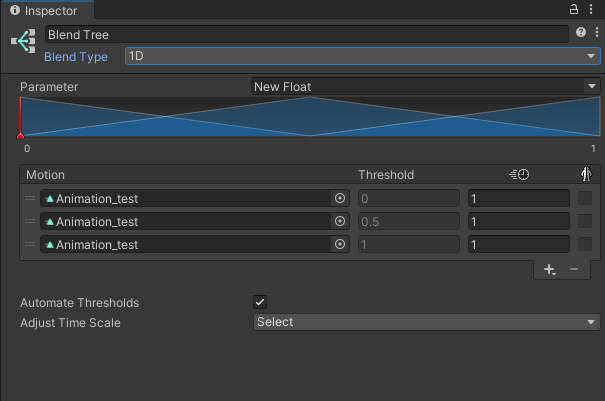Open the Inspector tab options menu
The width and height of the screenshot is (605, 401).
coord(591,9)
